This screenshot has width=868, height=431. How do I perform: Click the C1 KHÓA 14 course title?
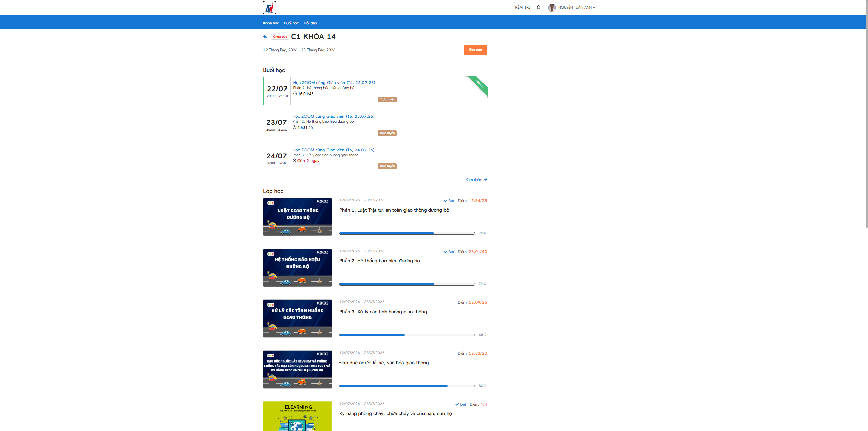(x=313, y=37)
